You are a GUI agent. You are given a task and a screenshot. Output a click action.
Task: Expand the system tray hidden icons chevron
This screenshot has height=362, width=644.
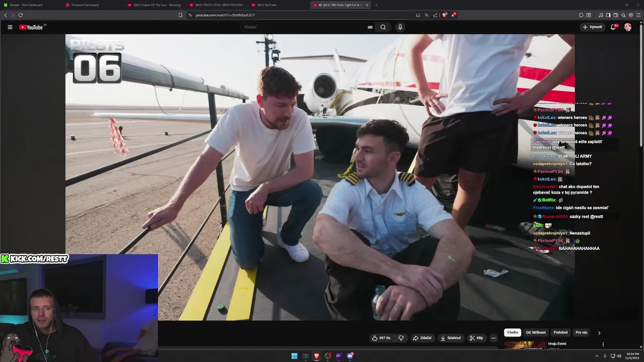597,356
